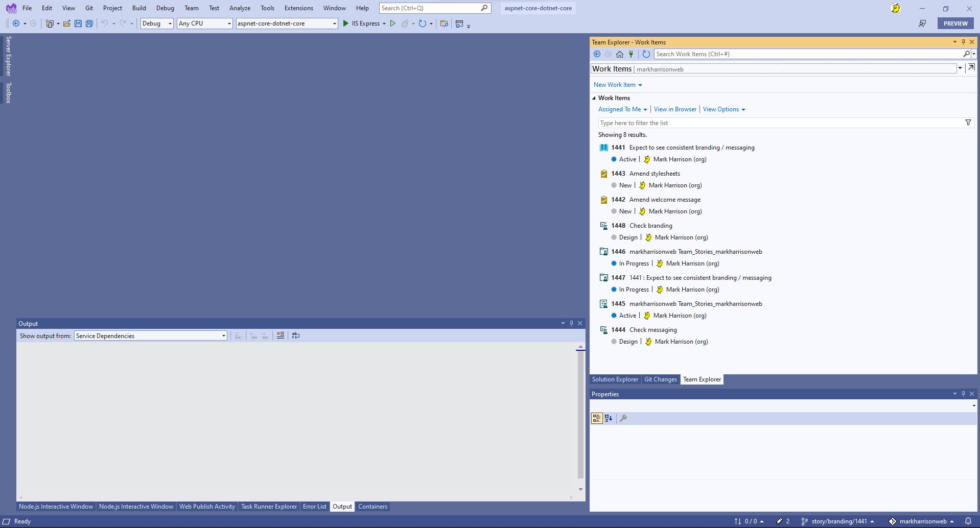Switch to the Git Changes tab
980x528 pixels.
tap(660, 379)
